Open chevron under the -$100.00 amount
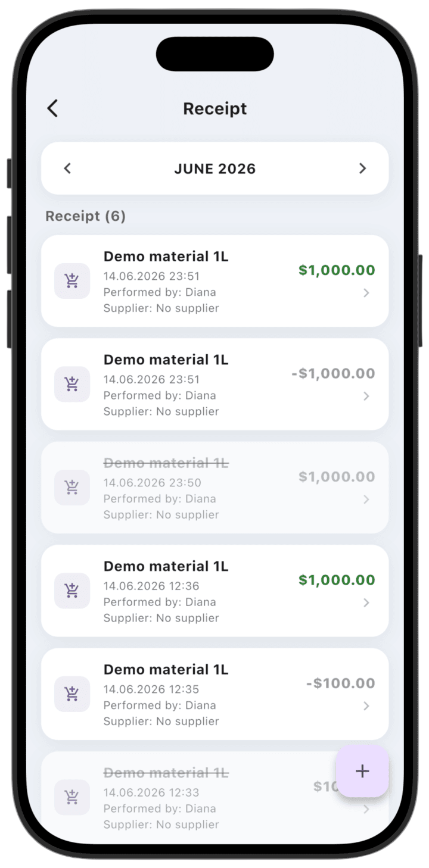 tap(366, 706)
